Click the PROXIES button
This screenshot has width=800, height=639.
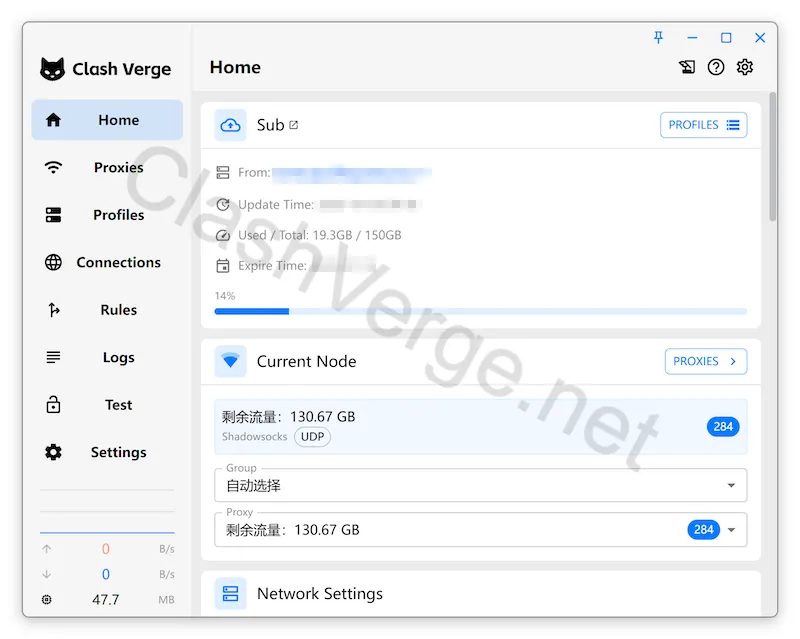[x=706, y=361]
